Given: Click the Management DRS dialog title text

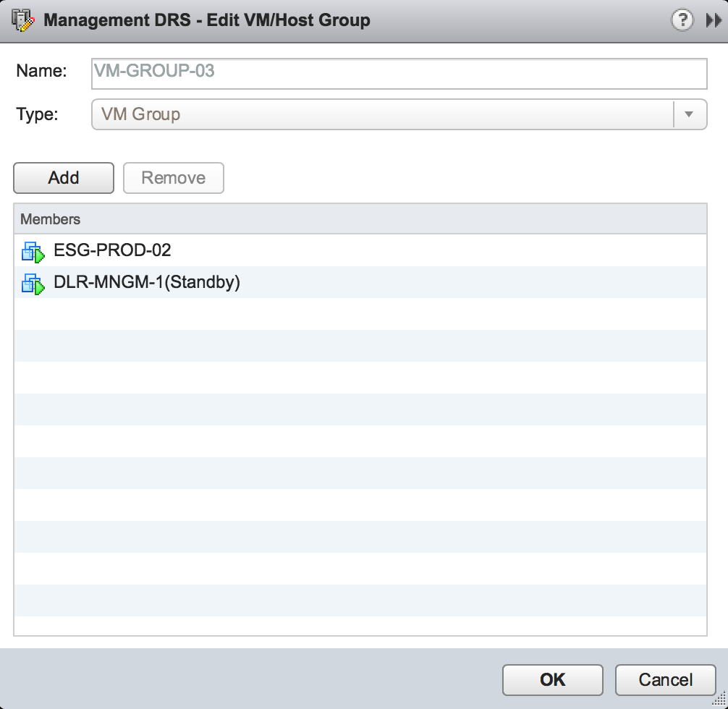Looking at the screenshot, I should point(207,20).
